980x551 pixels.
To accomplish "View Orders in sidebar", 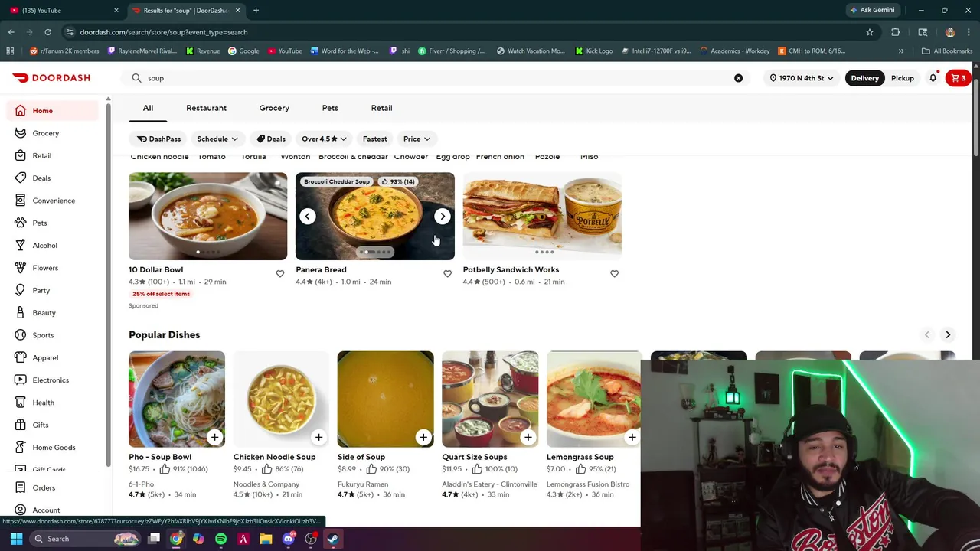I will tap(54, 487).
